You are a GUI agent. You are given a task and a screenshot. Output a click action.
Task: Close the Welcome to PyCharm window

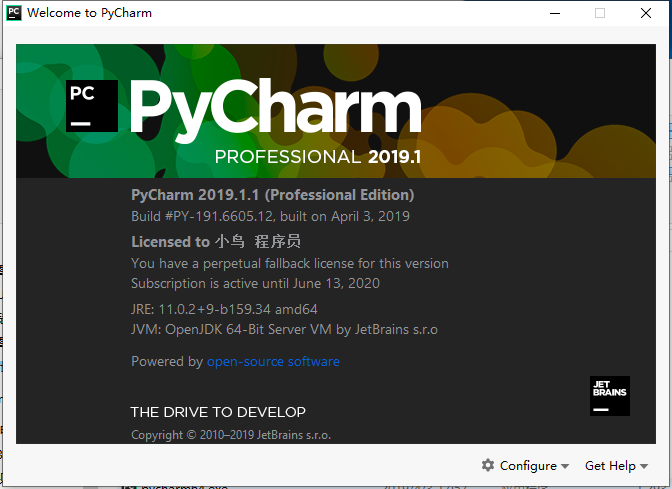[646, 13]
